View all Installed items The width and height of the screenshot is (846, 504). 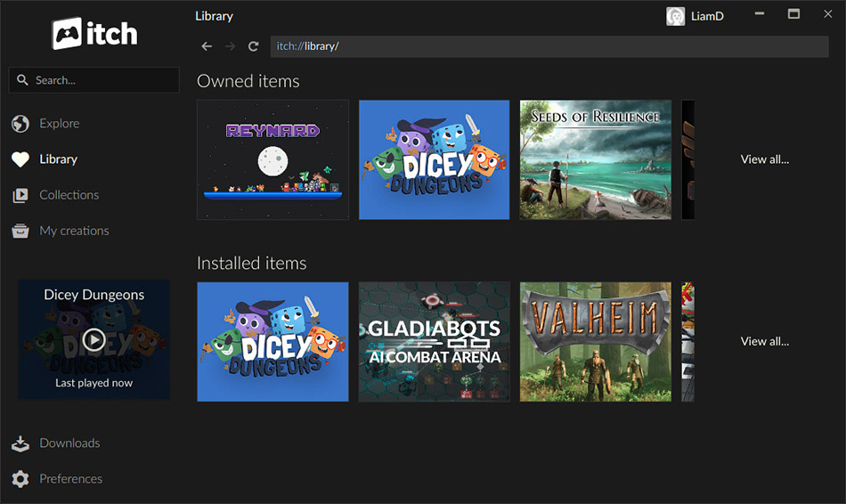click(765, 341)
